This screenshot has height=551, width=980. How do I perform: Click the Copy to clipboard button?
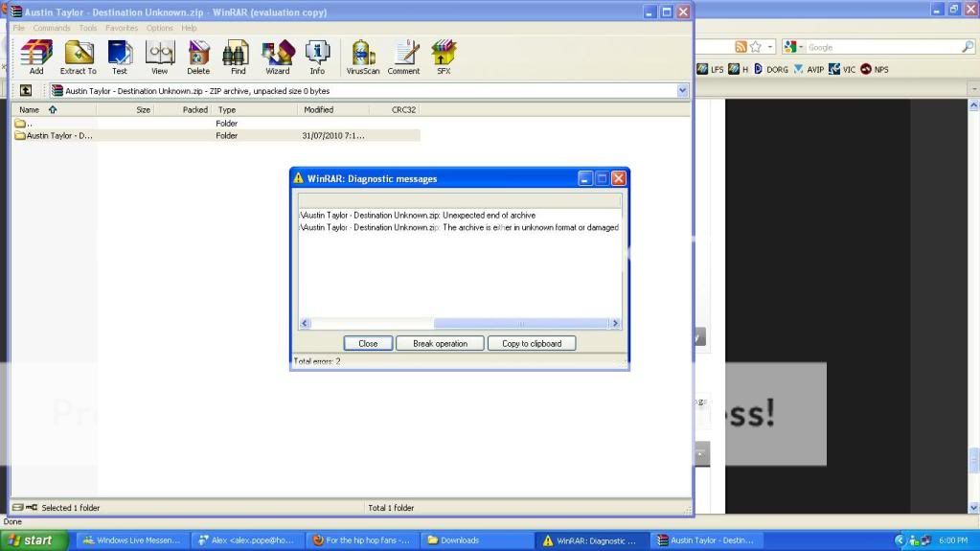coord(532,343)
